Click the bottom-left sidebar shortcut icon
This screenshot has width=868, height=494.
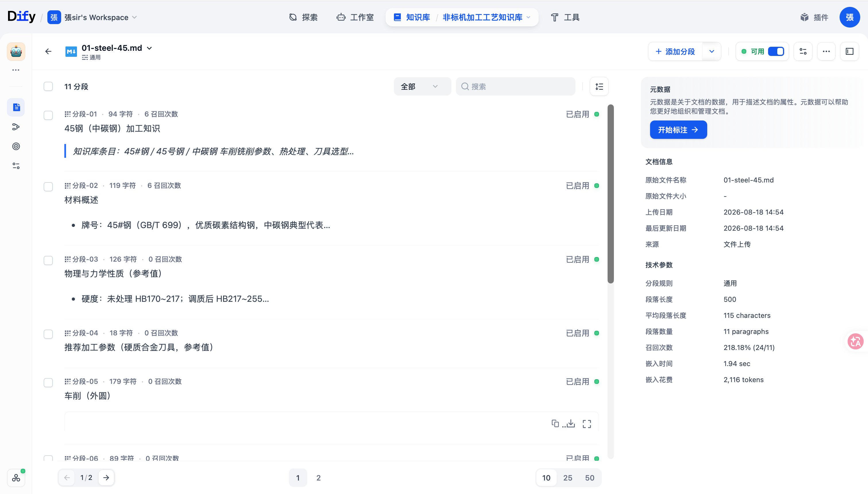(x=16, y=478)
